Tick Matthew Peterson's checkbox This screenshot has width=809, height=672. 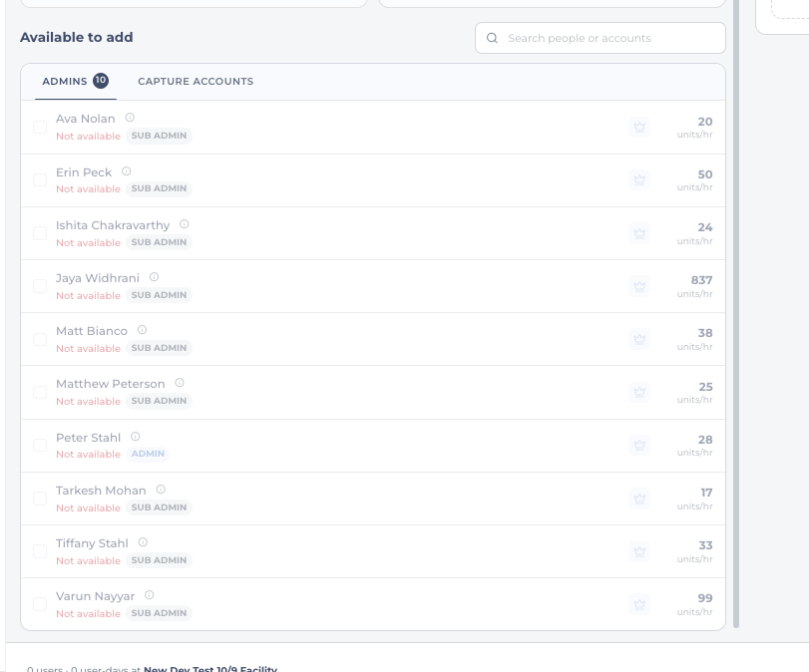point(40,393)
